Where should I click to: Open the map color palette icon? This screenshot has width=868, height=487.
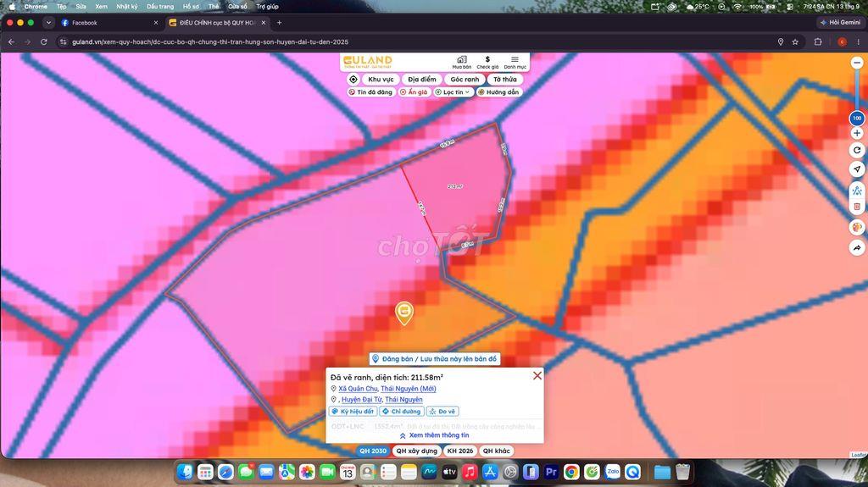click(857, 228)
